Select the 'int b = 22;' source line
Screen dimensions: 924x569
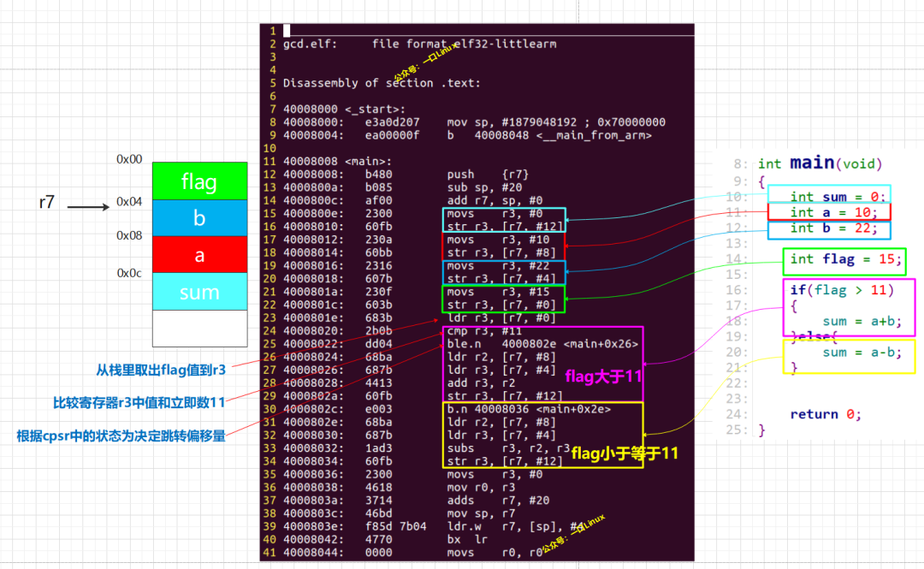pos(834,228)
